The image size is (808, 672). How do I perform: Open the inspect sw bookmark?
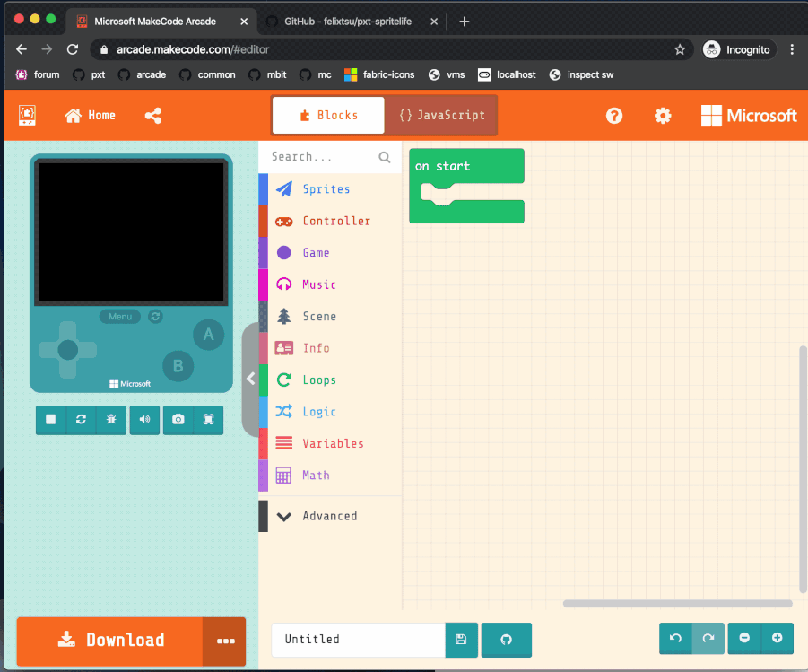tap(581, 74)
